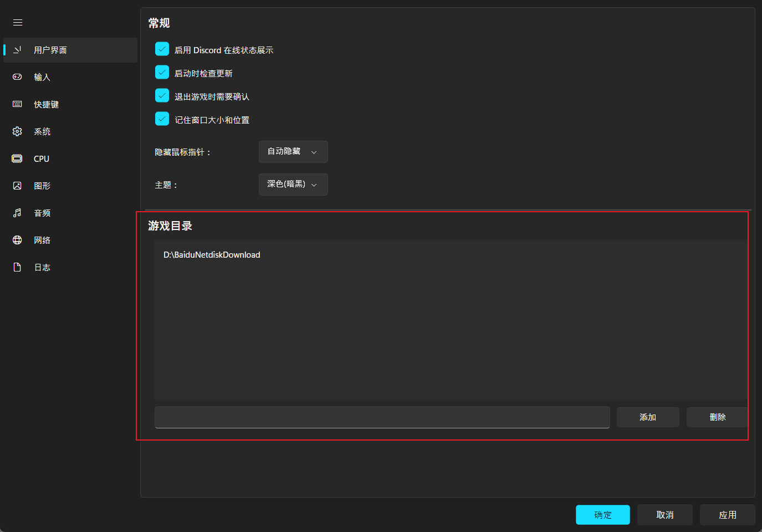Switch to the 输入 settings page
This screenshot has height=532, width=762.
(x=70, y=77)
